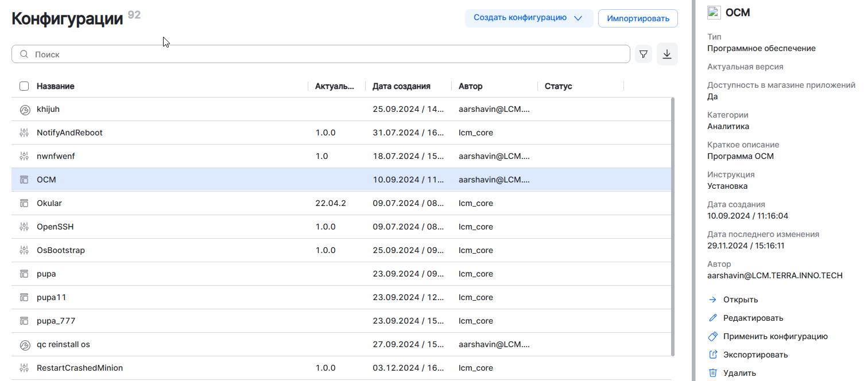Click the khijuh row type icon

(24, 110)
